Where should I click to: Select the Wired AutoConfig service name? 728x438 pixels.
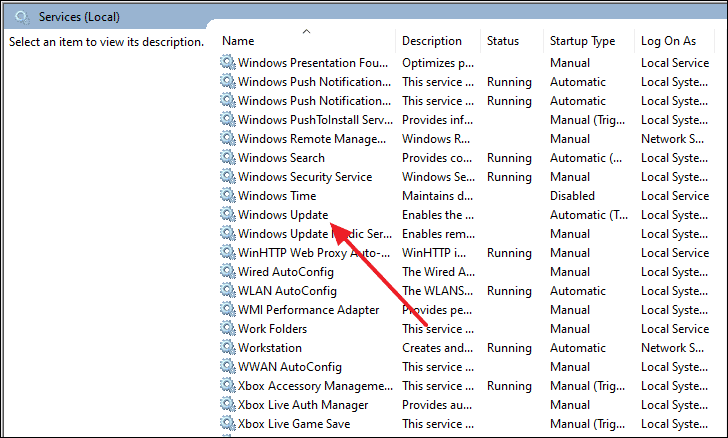click(x=286, y=271)
